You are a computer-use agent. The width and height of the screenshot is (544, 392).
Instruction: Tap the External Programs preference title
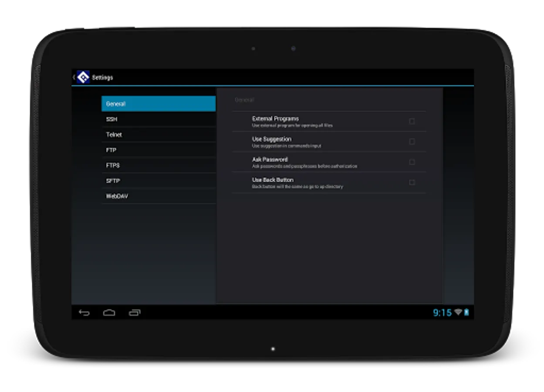[275, 118]
